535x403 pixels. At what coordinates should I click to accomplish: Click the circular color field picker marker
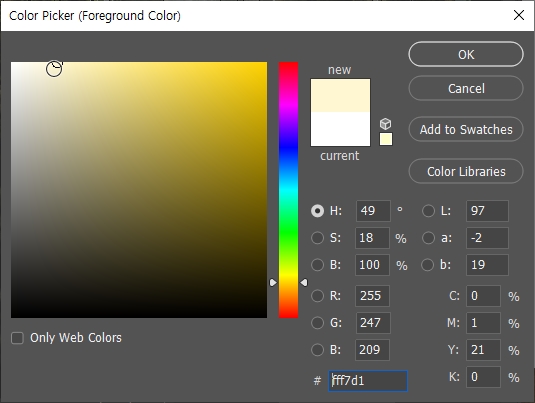54,69
